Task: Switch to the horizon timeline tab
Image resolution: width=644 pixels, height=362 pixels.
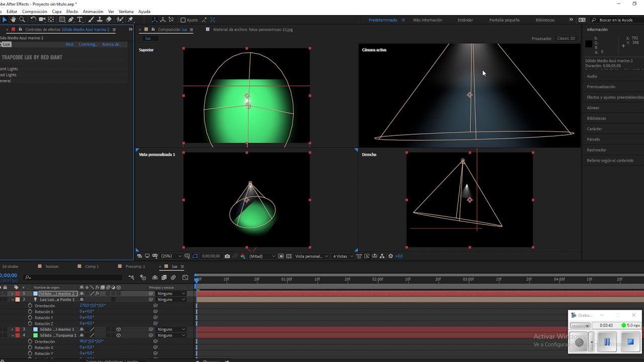Action: 52,266
